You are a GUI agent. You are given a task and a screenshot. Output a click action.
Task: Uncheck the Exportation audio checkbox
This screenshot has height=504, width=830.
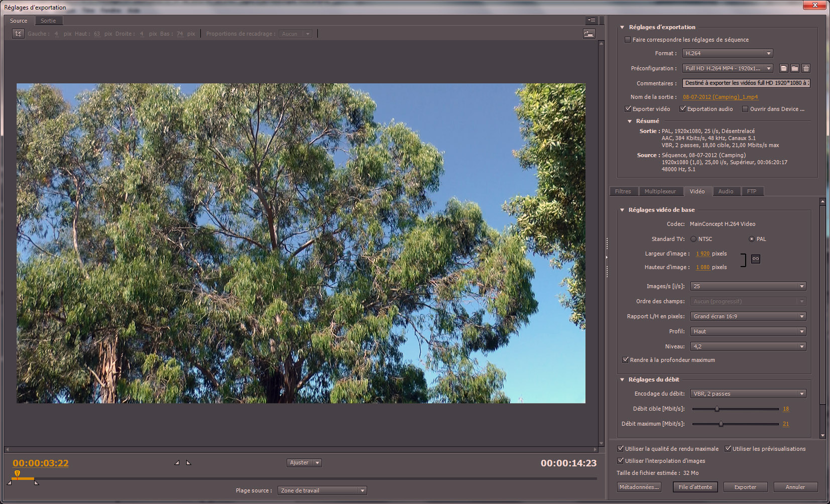pyautogui.click(x=683, y=109)
